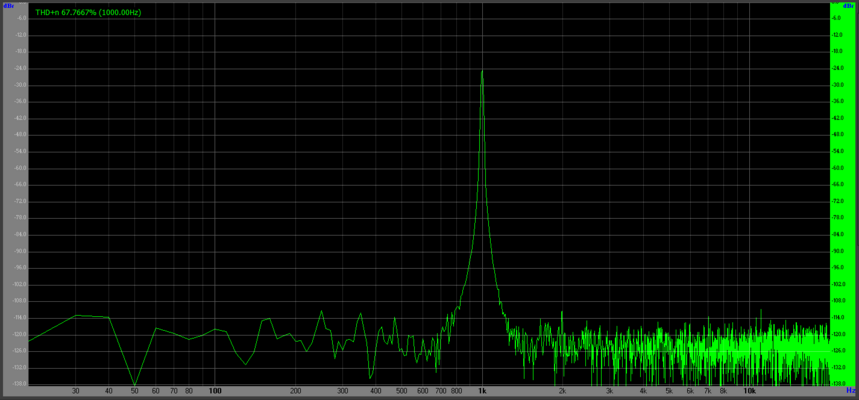Click -120.0 on the gray left axis

pos(20,334)
